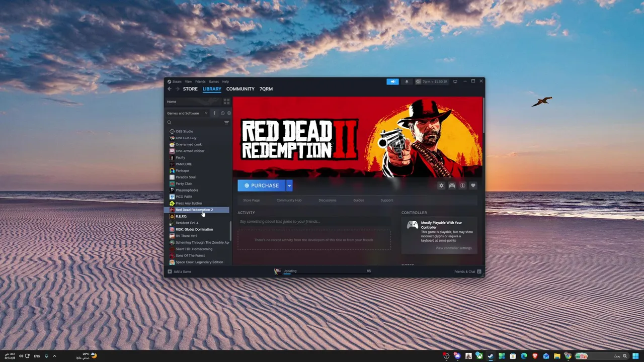Expand the Games and Software dropdown
The image size is (644, 362).
(187, 113)
